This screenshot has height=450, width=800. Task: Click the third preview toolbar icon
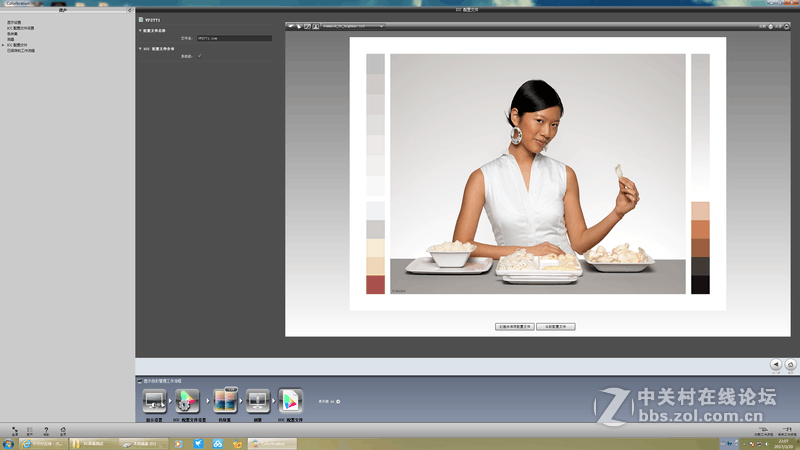[x=307, y=26]
